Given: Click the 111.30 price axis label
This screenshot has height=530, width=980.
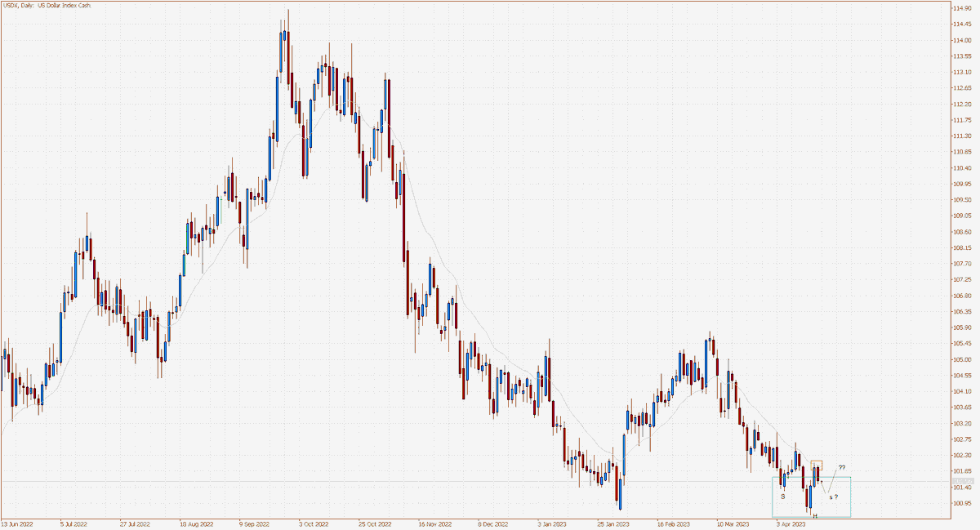Looking at the screenshot, I should pos(961,136).
